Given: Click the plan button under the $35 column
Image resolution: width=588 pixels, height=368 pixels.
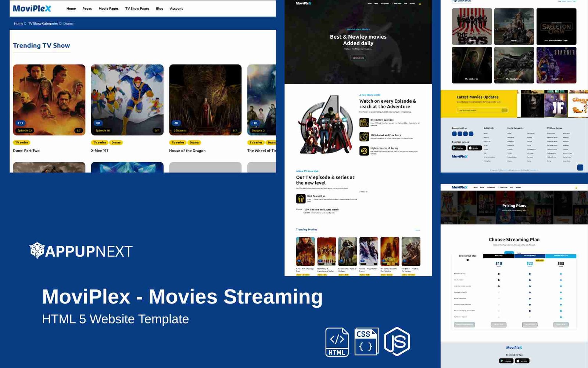Looking at the screenshot, I should [561, 325].
